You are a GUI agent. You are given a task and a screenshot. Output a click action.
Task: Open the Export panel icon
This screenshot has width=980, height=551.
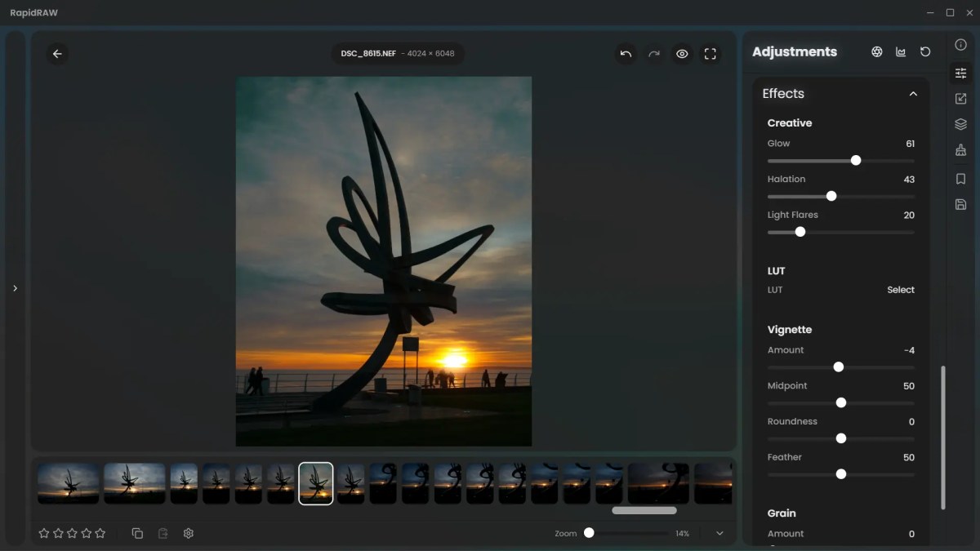coord(960,98)
